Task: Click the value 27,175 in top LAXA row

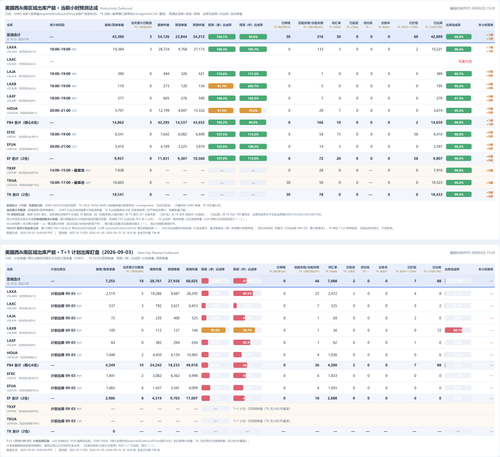Action: point(199,49)
